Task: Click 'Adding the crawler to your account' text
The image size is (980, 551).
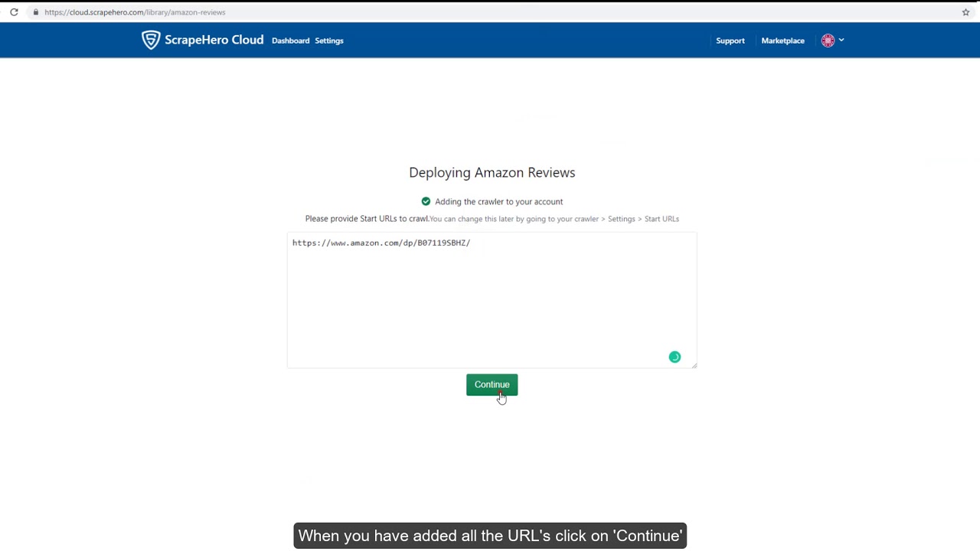Action: 498,201
